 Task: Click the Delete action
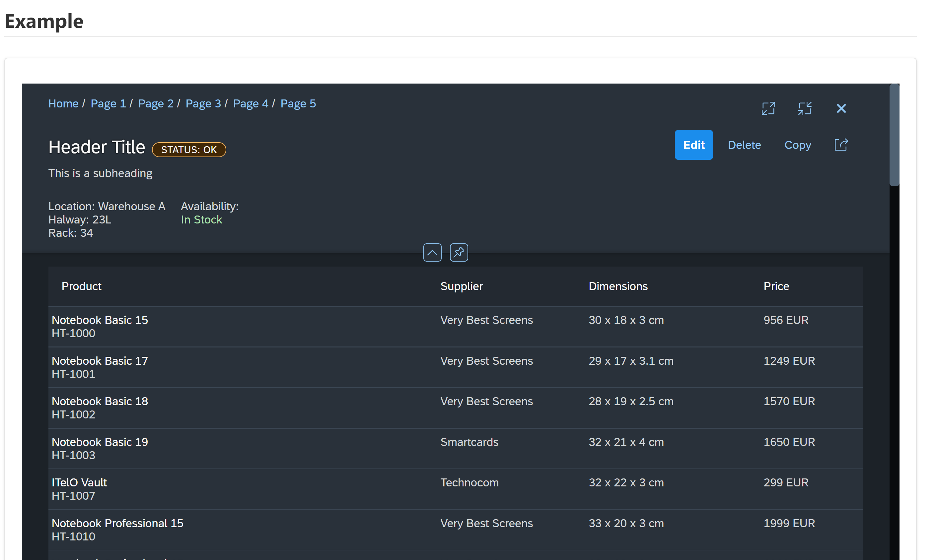click(x=744, y=145)
